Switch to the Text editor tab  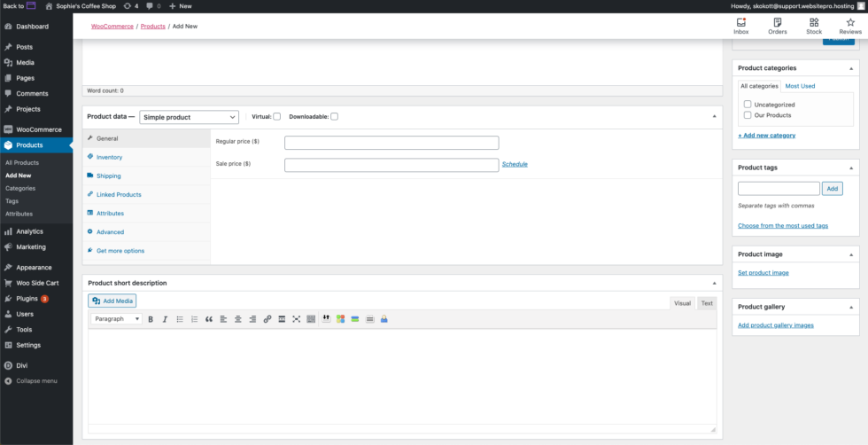pyautogui.click(x=706, y=303)
